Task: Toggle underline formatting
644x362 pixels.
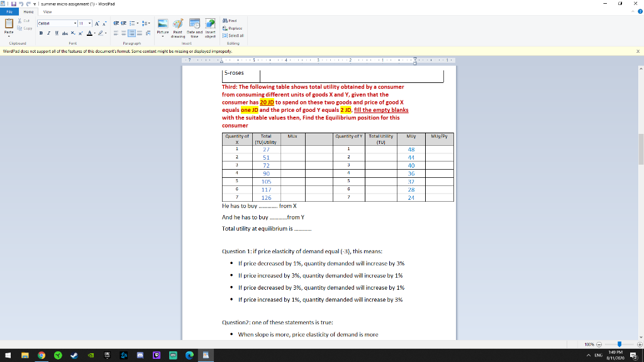Action: [x=57, y=33]
